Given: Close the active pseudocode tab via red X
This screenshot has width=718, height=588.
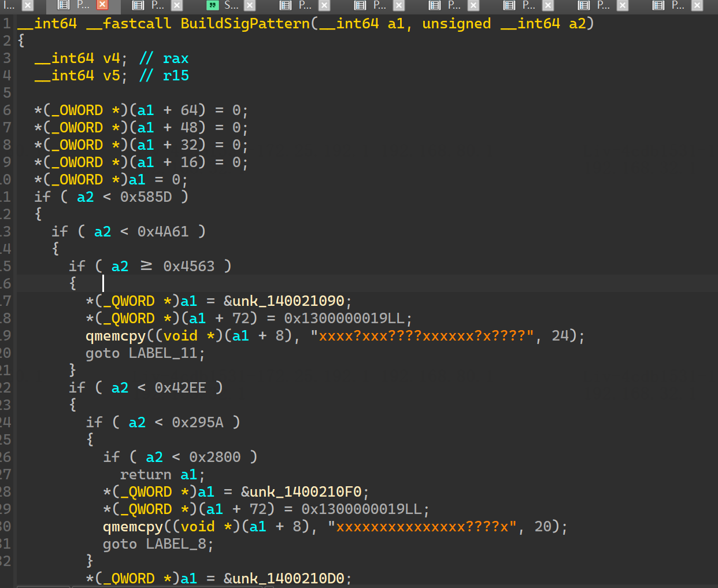Looking at the screenshot, I should point(102,5).
